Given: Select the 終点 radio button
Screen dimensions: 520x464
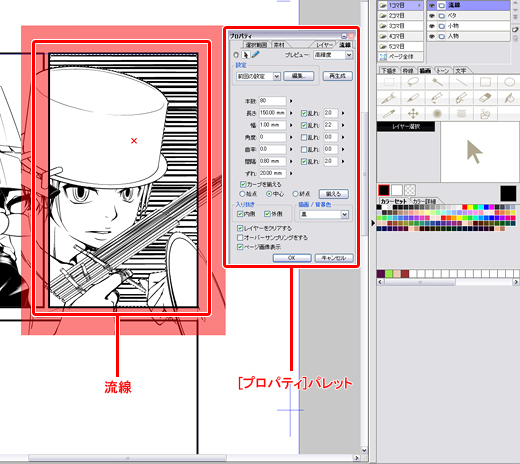Looking at the screenshot, I should (x=295, y=194).
